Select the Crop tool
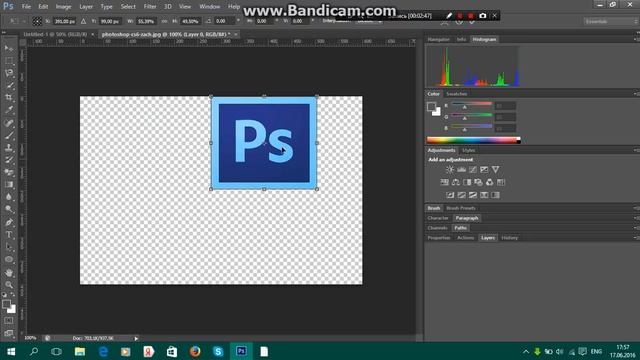The image size is (640, 360). (9, 98)
